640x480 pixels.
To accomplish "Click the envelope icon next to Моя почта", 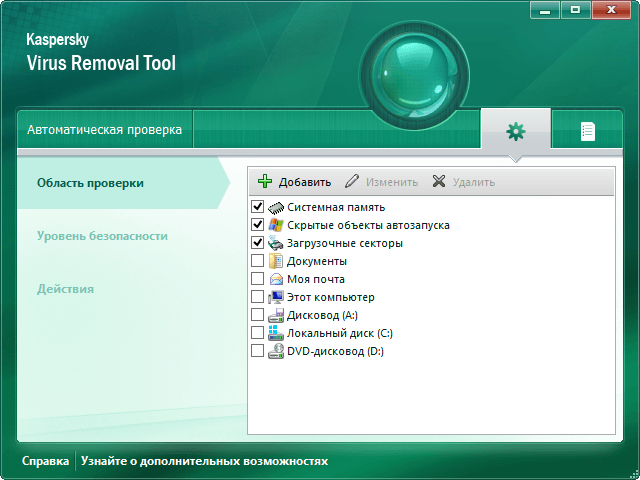I will (276, 279).
